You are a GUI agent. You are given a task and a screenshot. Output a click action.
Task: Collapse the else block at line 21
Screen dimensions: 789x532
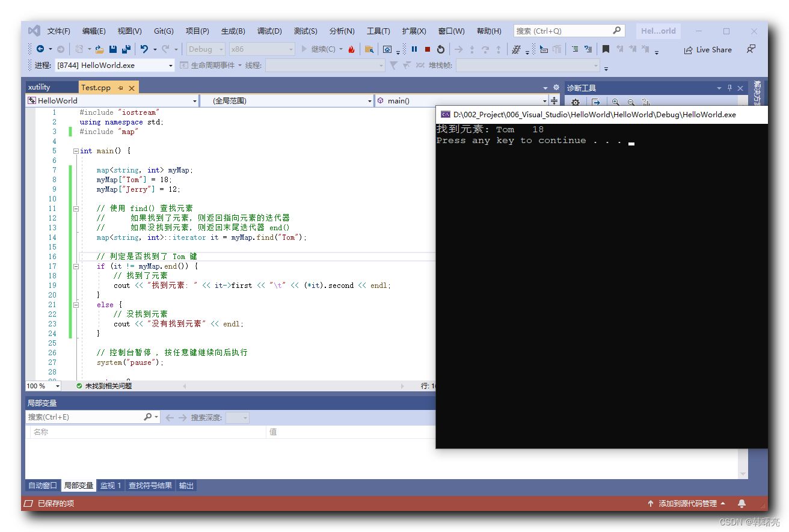76,305
